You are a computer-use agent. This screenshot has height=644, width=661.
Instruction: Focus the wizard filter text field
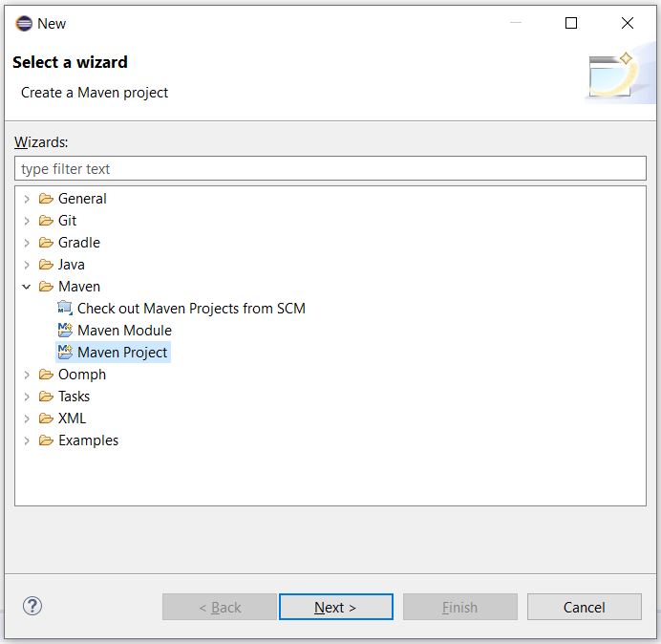330,169
